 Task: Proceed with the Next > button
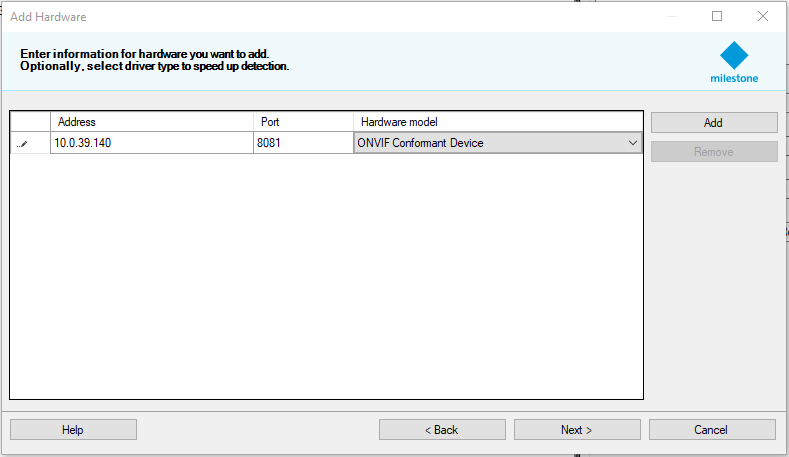tap(577, 429)
